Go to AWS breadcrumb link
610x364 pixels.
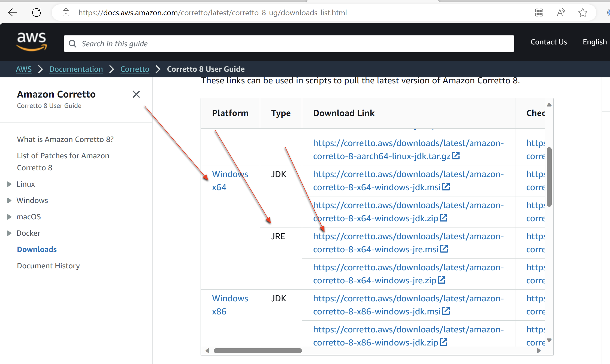pyautogui.click(x=24, y=69)
